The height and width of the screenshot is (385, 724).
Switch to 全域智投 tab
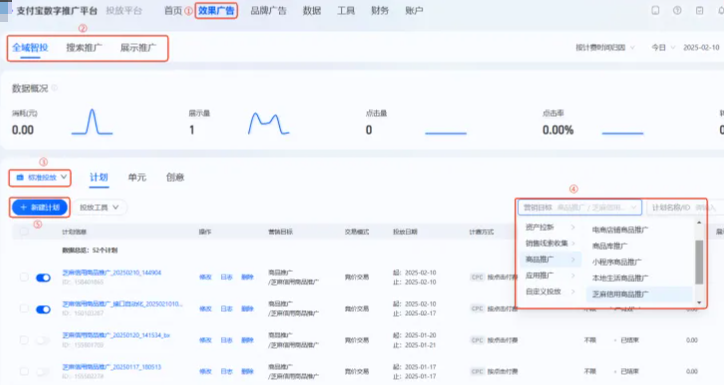30,48
